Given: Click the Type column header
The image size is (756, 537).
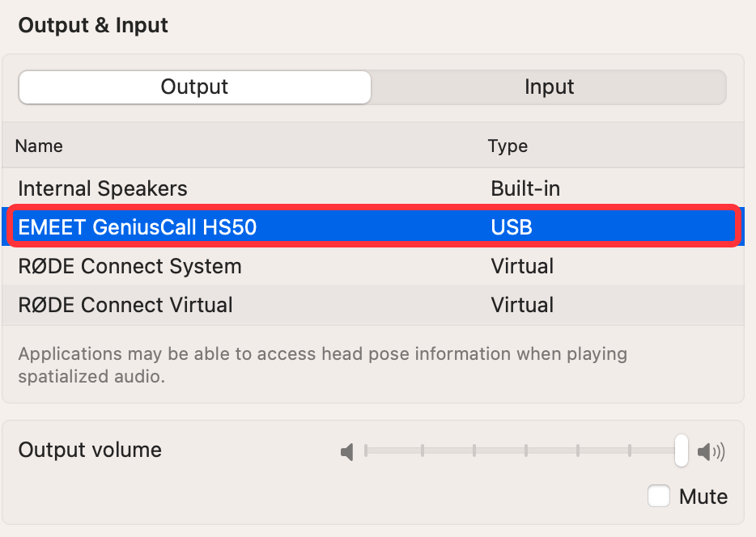Looking at the screenshot, I should click(x=508, y=146).
